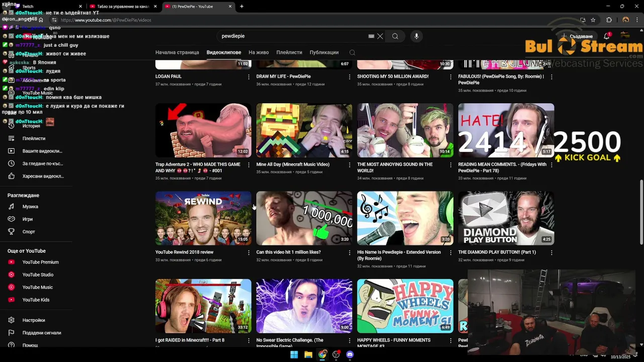Click the YouTube search input field
Screen dimensions: 644x362
coord(294,36)
